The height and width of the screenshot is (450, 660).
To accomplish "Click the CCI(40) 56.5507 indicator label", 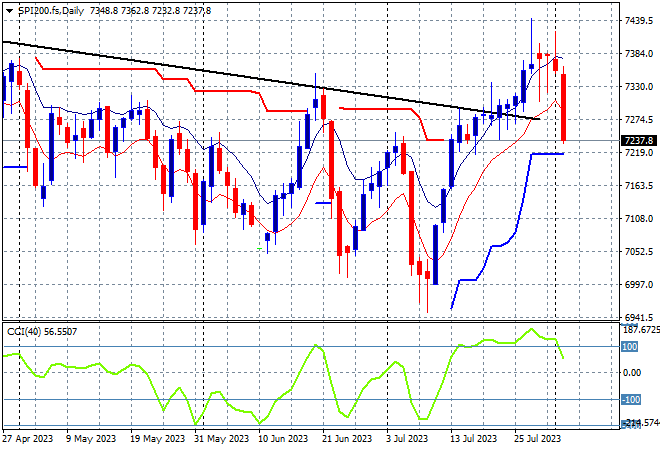I will pyautogui.click(x=42, y=332).
